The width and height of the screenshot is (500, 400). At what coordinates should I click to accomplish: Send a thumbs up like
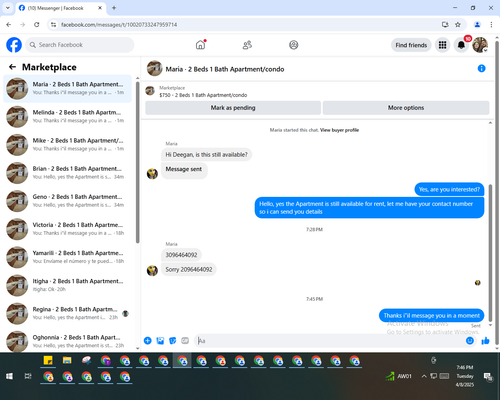pyautogui.click(x=485, y=341)
